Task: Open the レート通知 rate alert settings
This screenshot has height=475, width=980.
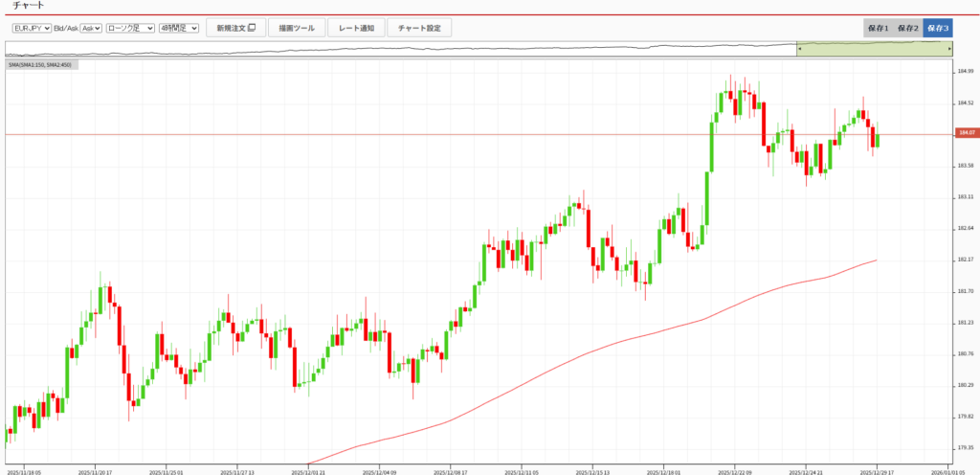Action: click(x=357, y=28)
